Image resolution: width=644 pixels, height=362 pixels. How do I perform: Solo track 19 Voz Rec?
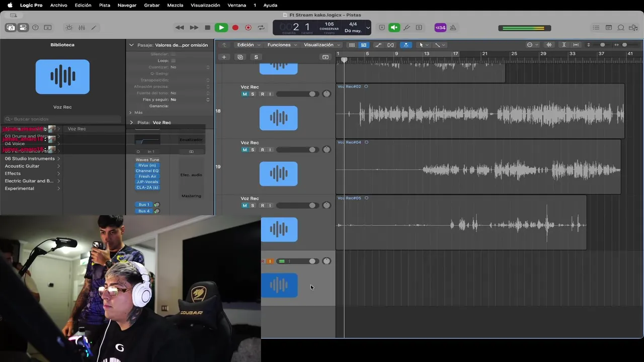point(253,150)
